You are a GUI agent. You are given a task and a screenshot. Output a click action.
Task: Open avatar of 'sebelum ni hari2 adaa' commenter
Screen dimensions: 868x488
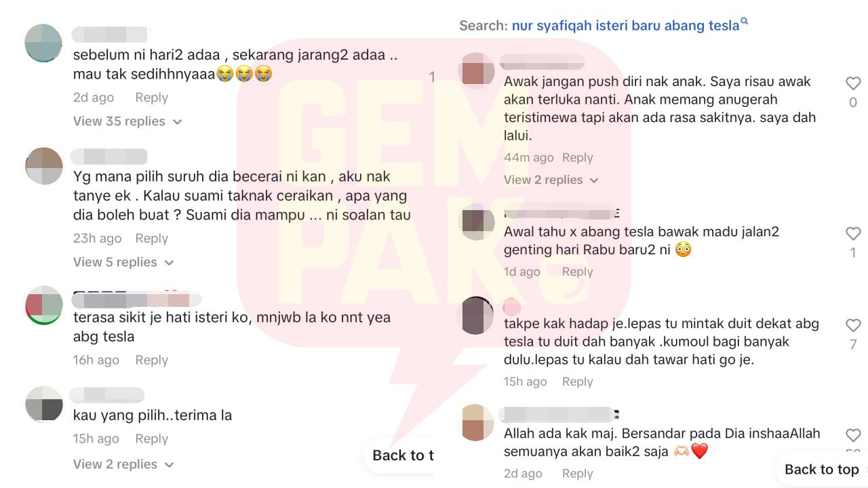coord(43,43)
